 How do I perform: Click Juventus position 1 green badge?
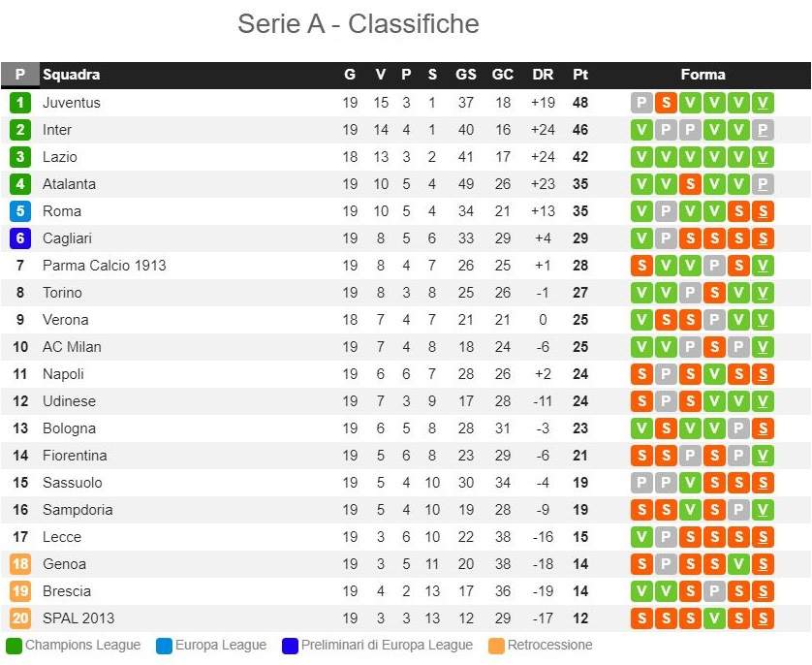tap(20, 103)
